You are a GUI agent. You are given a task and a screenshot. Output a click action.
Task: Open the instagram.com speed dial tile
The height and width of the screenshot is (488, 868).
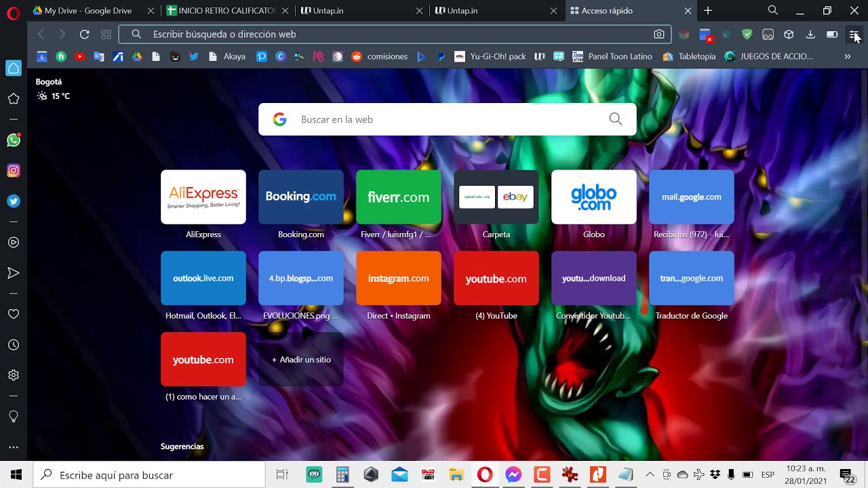399,279
